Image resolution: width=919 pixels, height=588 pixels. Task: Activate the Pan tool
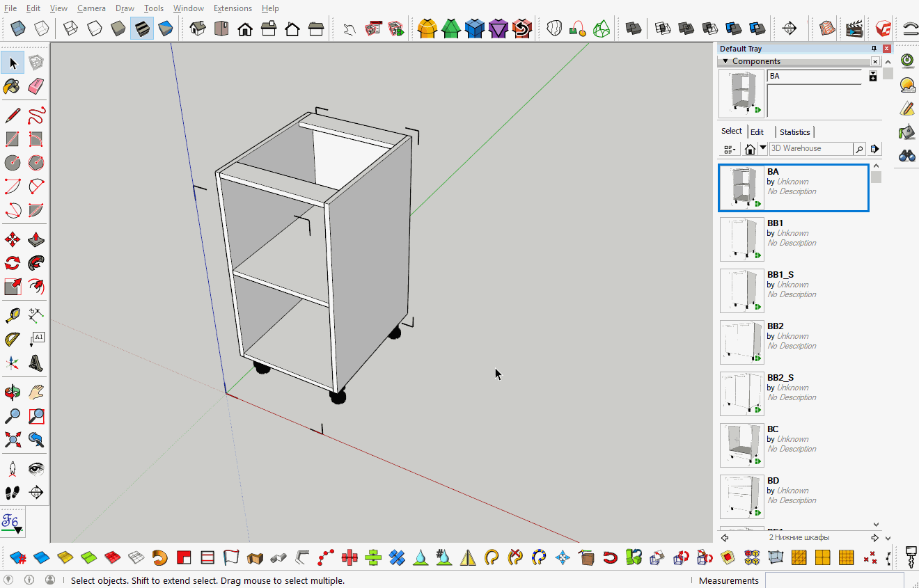click(36, 392)
